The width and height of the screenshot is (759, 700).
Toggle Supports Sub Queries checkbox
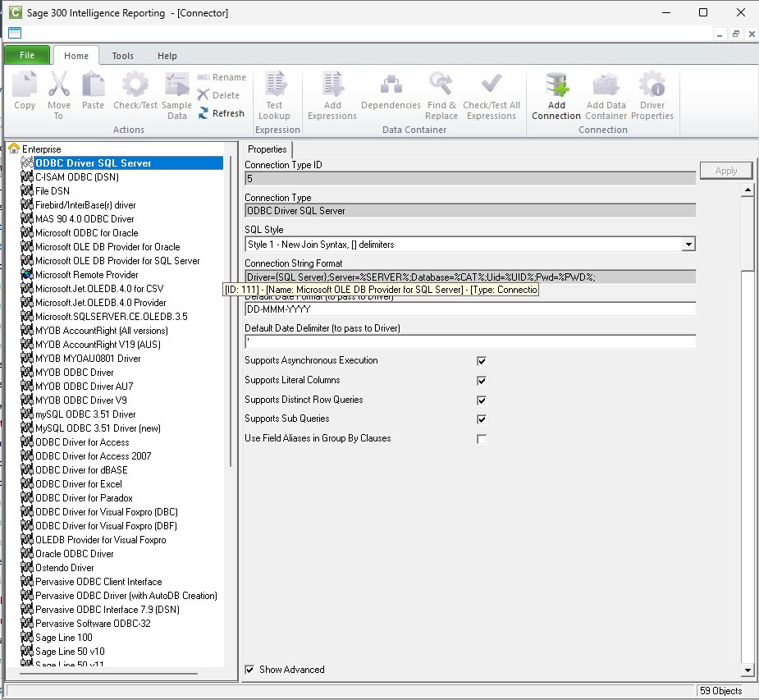point(481,419)
